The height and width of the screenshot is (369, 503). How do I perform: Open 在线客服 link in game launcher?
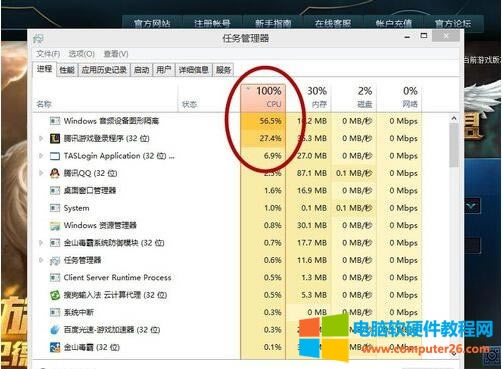[333, 23]
